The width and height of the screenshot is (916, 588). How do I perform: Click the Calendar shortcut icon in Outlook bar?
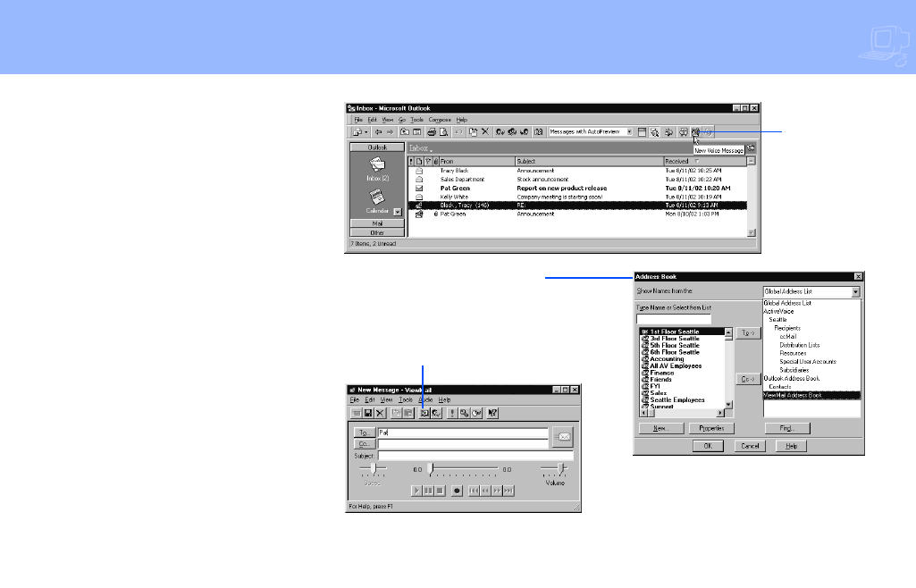click(x=377, y=198)
